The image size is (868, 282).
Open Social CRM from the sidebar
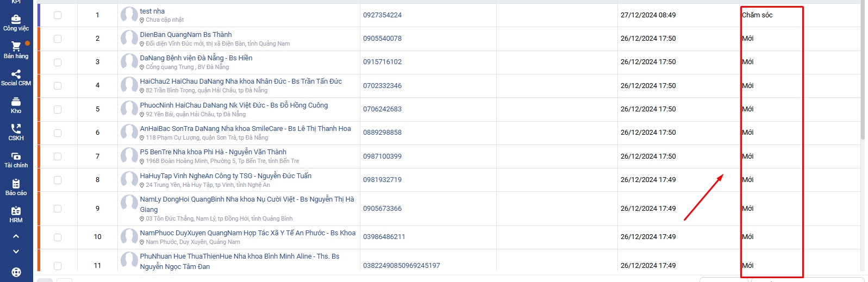[x=16, y=78]
